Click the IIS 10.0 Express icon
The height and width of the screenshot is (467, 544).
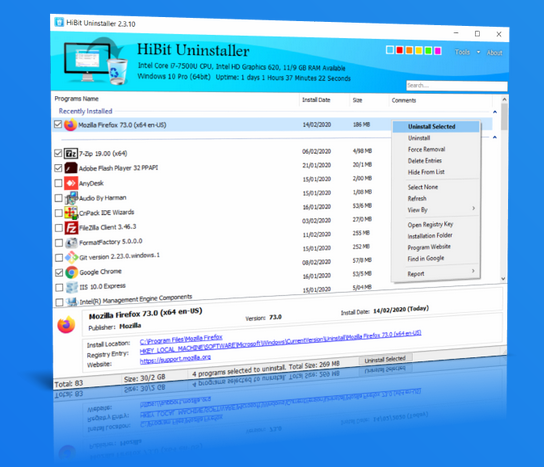point(72,287)
